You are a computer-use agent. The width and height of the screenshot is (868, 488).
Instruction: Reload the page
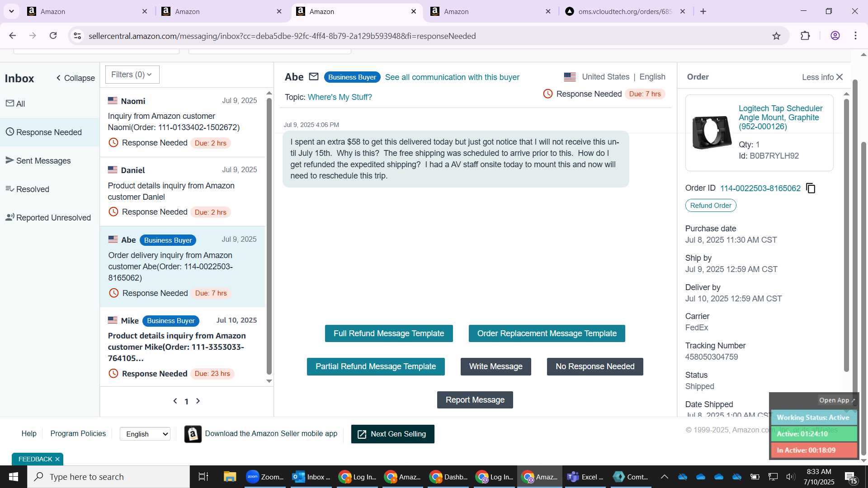point(53,36)
